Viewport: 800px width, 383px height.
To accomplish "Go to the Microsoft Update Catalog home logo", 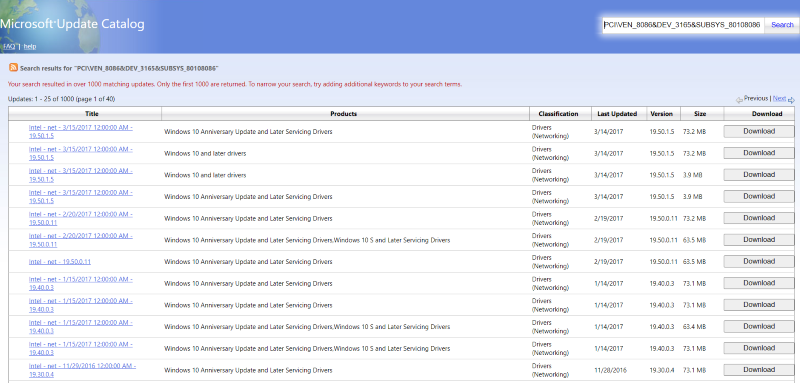I will click(72, 24).
